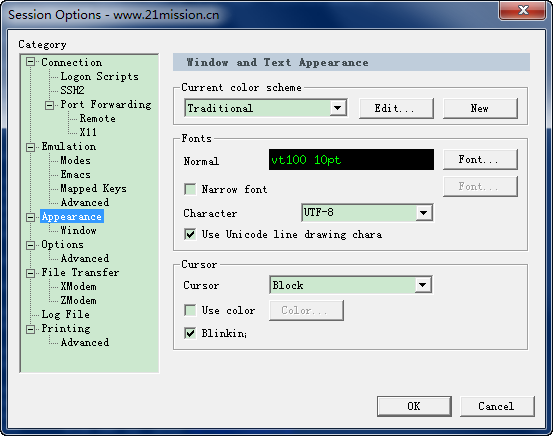Image resolution: width=553 pixels, height=436 pixels.
Task: Click the Font... button for Normal font
Action: [x=480, y=159]
